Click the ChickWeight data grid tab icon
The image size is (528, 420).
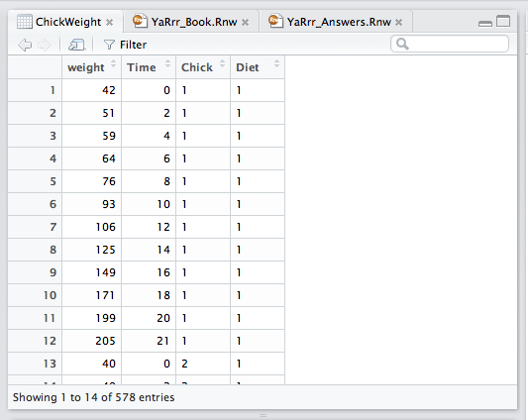tap(25, 22)
